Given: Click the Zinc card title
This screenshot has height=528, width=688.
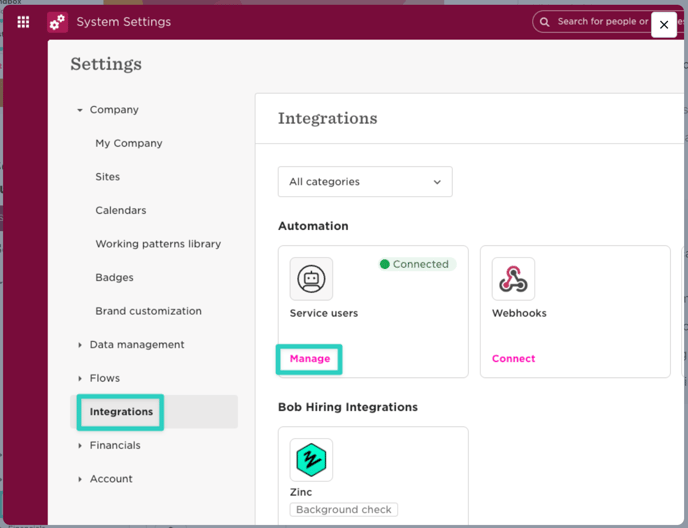Looking at the screenshot, I should 301,492.
